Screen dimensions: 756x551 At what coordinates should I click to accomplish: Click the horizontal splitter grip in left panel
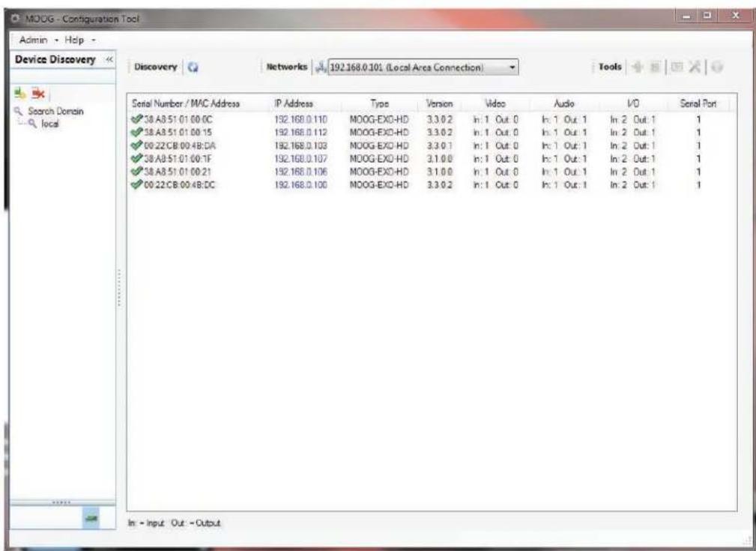[x=61, y=503]
